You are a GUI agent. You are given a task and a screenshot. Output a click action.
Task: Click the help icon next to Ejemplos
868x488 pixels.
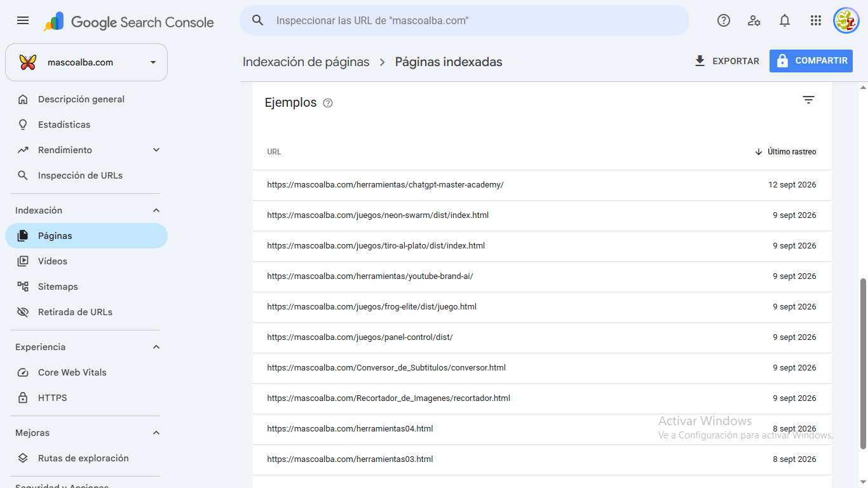click(328, 103)
